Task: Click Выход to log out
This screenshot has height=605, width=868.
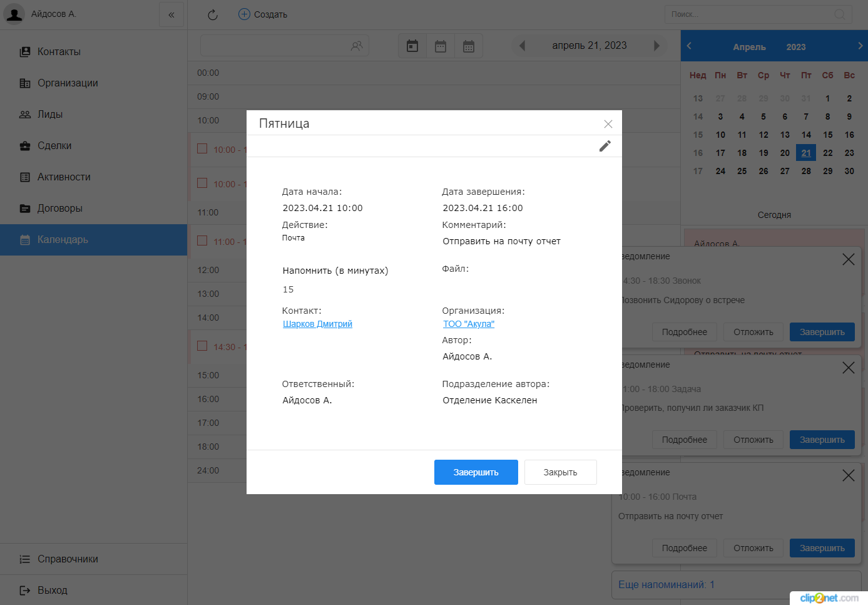Action: click(x=94, y=591)
